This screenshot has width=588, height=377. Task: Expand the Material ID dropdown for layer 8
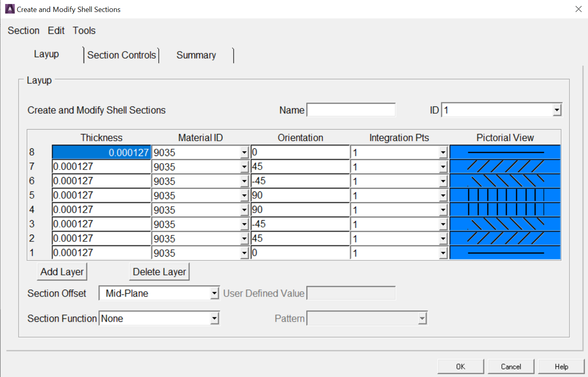[244, 152]
